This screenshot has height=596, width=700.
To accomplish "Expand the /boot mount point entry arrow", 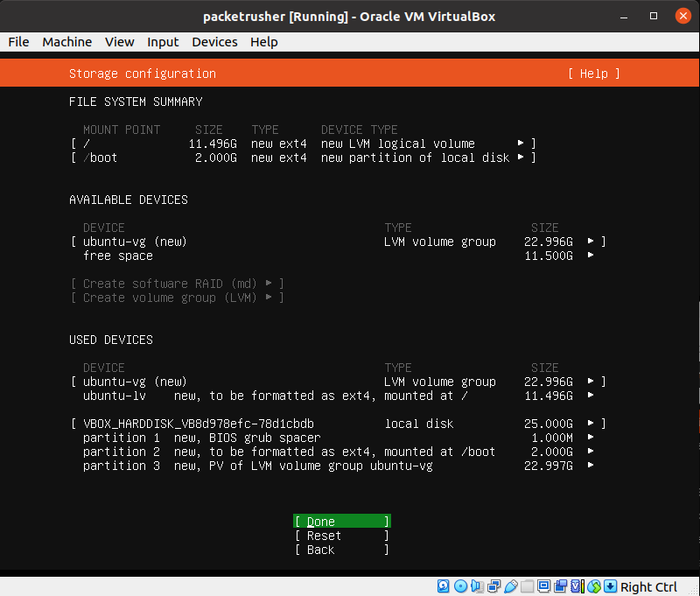I will (521, 158).
